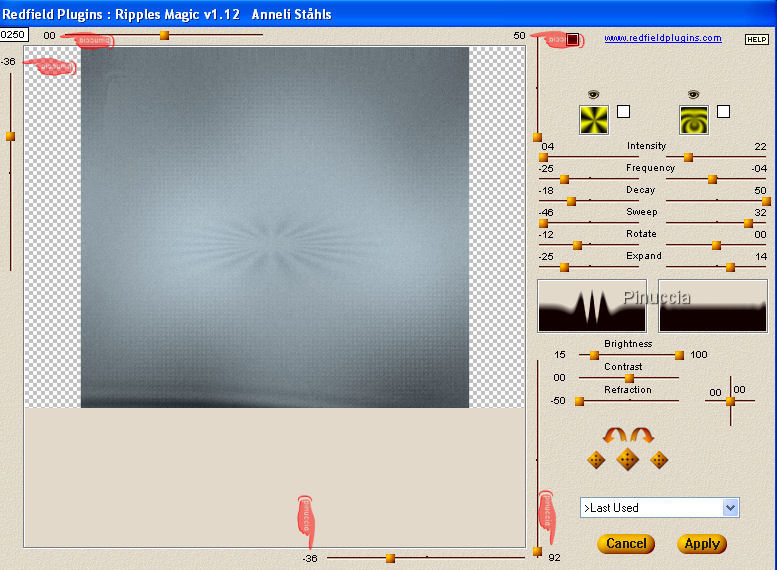777x570 pixels.
Task: Click the 0250 input field
Action: point(14,35)
